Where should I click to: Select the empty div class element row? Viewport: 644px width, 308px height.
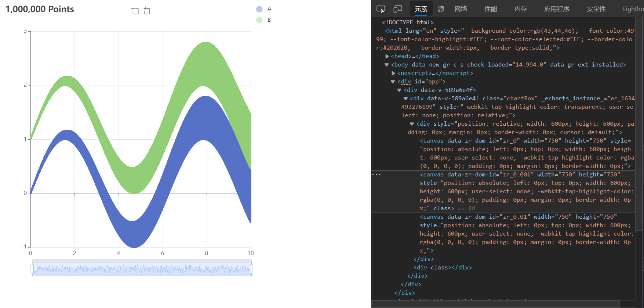point(443,268)
